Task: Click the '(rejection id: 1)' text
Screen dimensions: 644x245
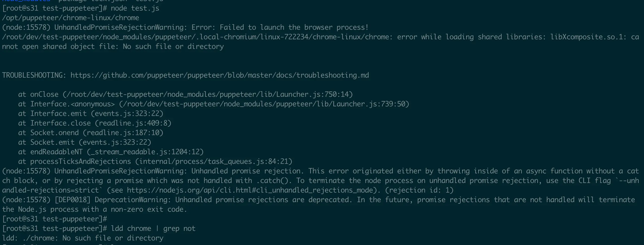Action: (419, 190)
